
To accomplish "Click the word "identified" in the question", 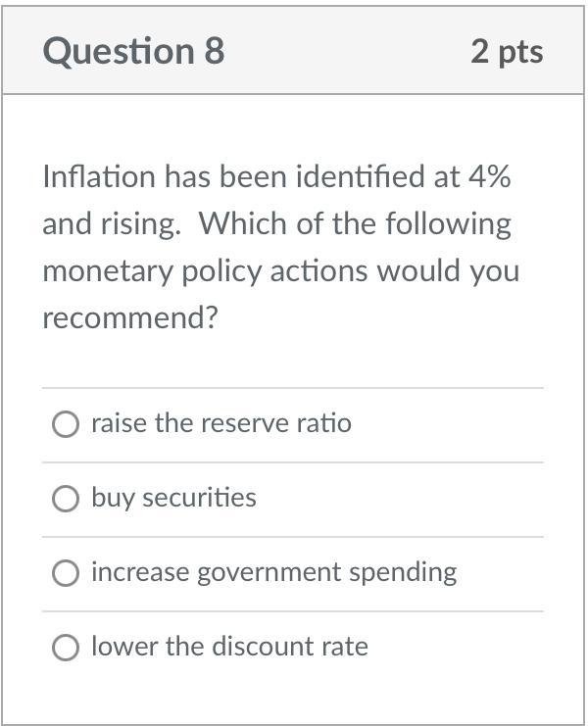I will point(361,176).
